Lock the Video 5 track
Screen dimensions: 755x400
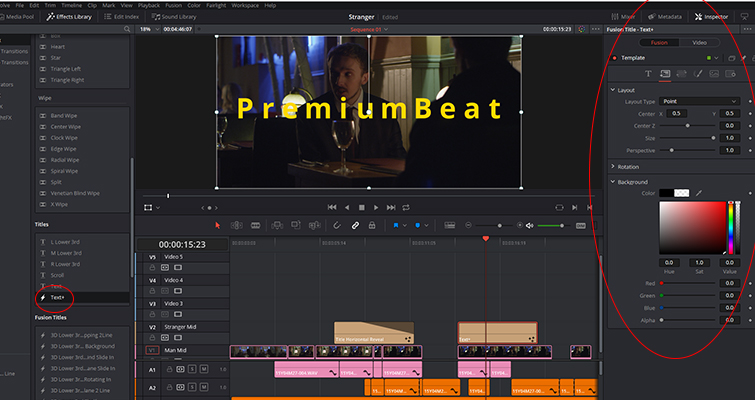pos(152,268)
